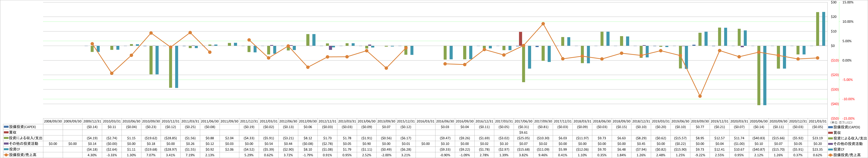This screenshot has height=158, width=868.
Task: Click the 2017/09/30 date column header
Action: pos(543,121)
